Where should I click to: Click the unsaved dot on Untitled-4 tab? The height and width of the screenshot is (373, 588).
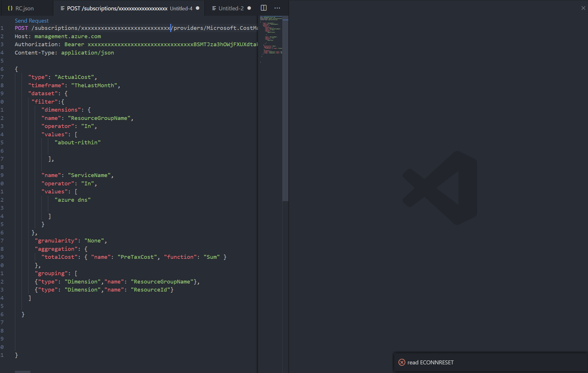198,8
